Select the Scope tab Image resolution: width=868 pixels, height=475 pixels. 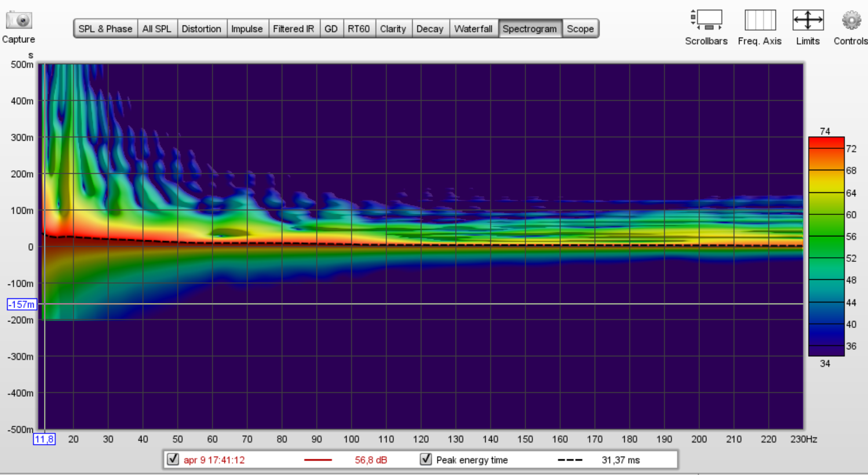pos(580,29)
